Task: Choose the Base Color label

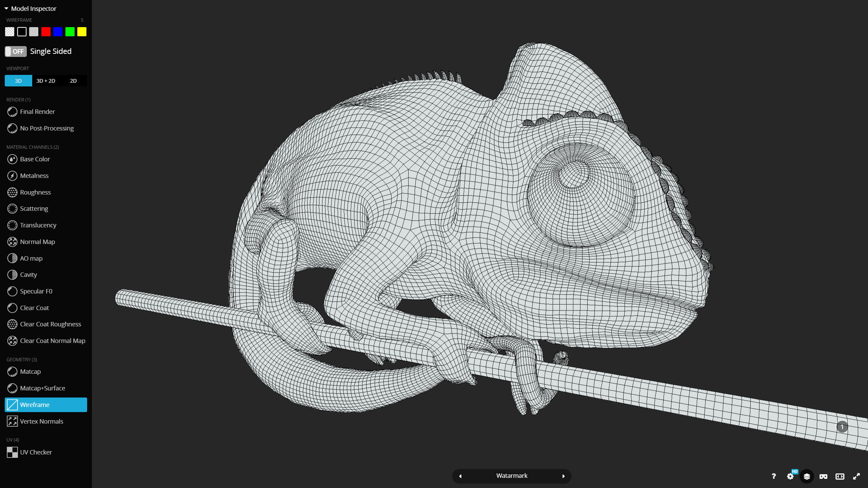Action: coord(35,159)
